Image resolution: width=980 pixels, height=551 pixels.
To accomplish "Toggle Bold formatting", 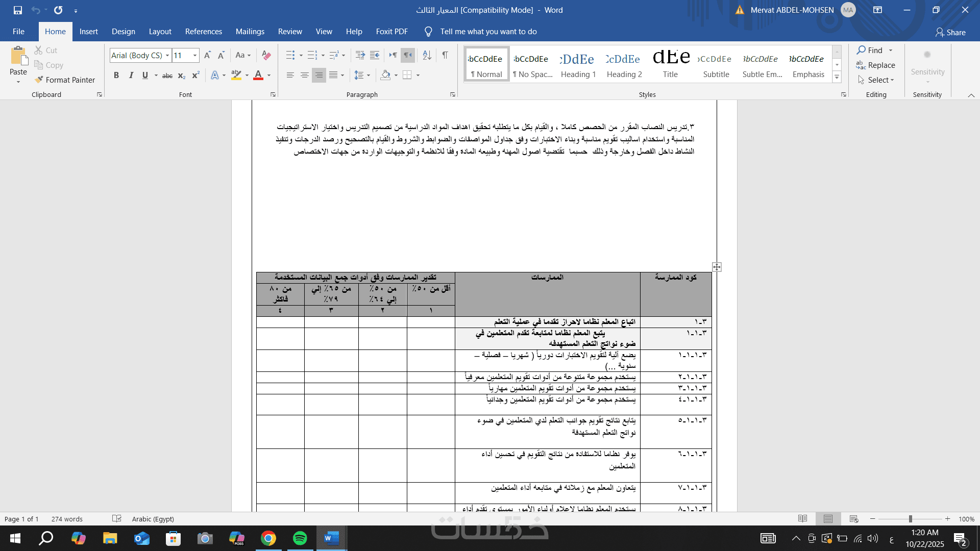I will (x=116, y=75).
